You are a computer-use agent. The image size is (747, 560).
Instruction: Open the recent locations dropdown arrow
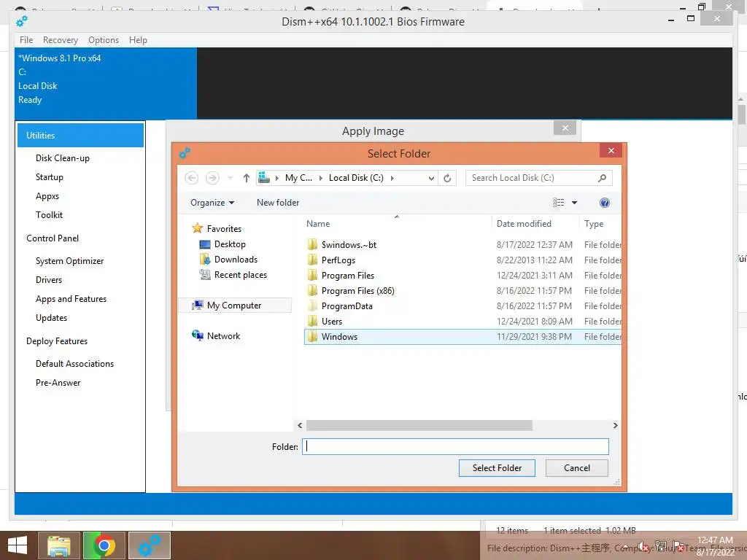pos(230,178)
